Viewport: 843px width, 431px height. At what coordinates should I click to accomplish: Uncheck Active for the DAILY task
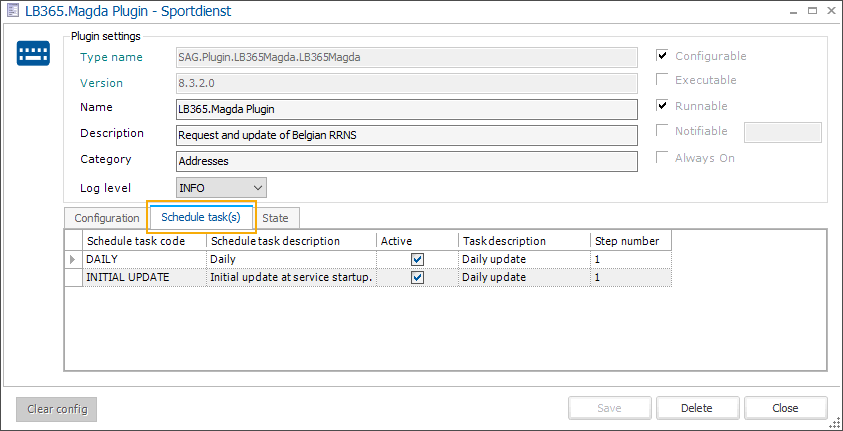(x=418, y=259)
